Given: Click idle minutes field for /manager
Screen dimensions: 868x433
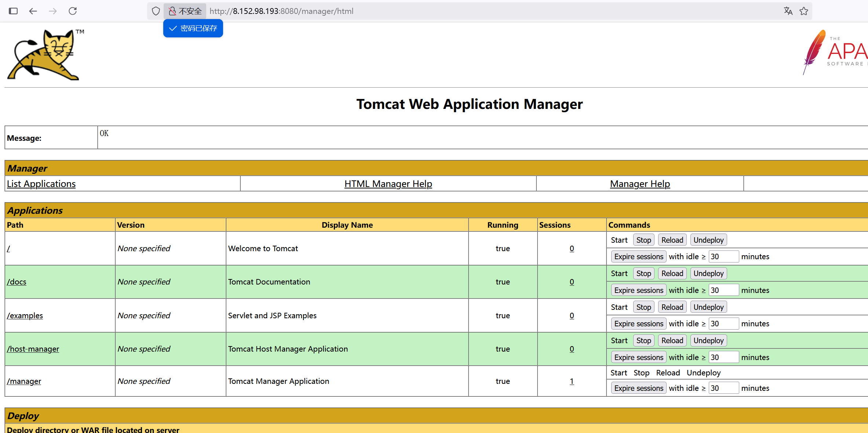Looking at the screenshot, I should 723,388.
